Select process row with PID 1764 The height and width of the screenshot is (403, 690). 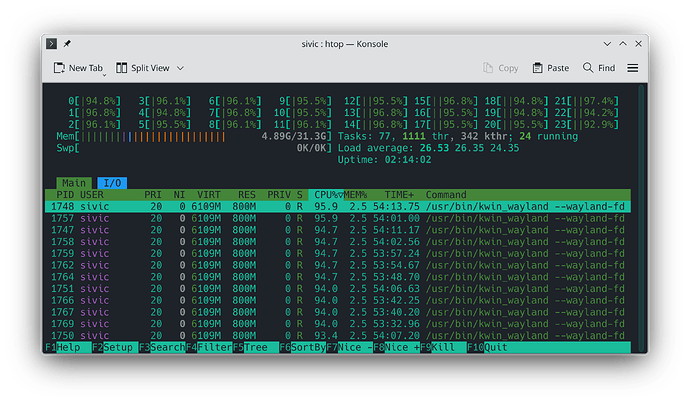338,277
